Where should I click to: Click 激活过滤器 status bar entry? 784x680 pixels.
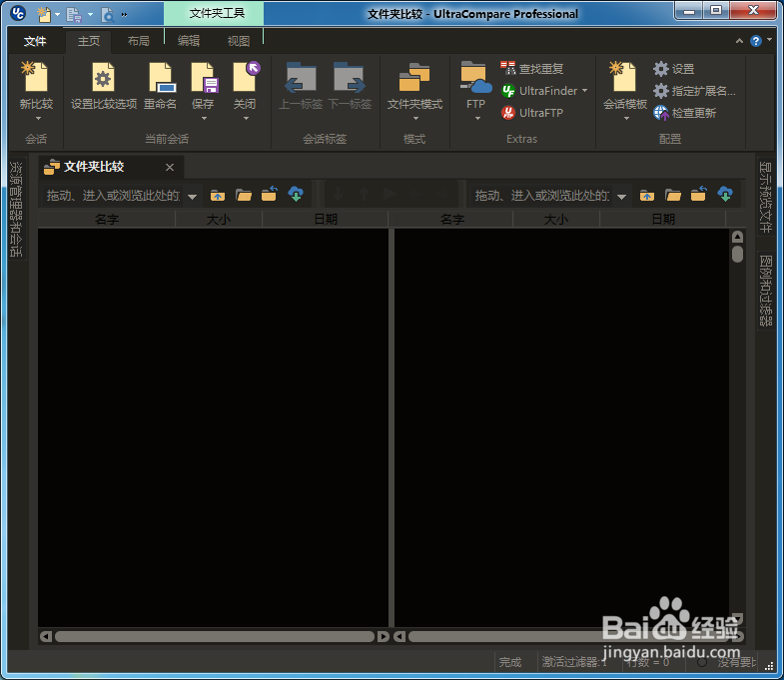tap(574, 662)
